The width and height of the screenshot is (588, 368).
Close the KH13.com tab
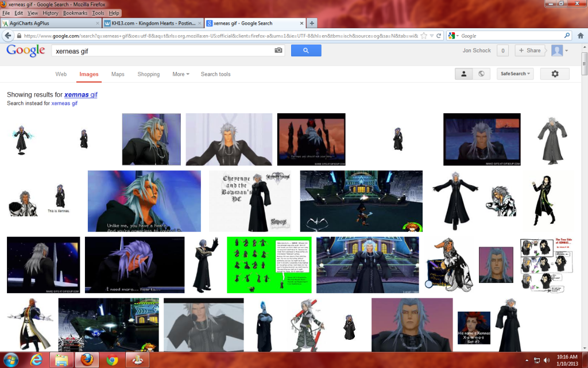click(199, 23)
